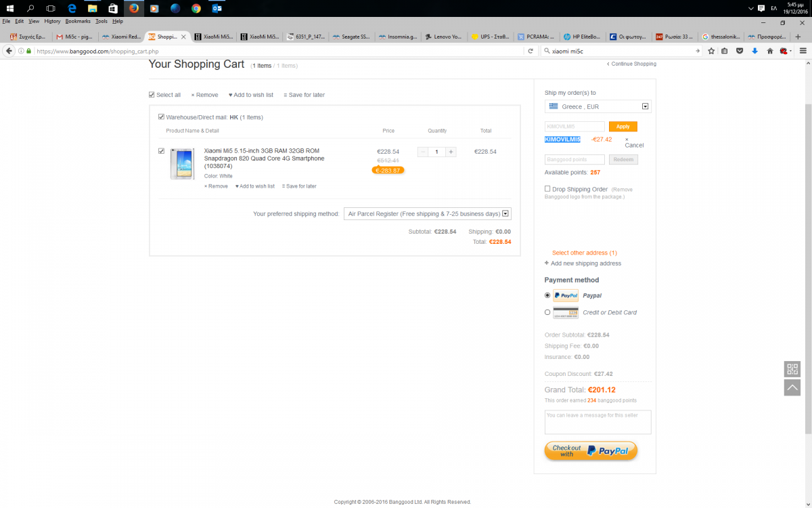Select Paypal payment radio button

click(x=547, y=295)
